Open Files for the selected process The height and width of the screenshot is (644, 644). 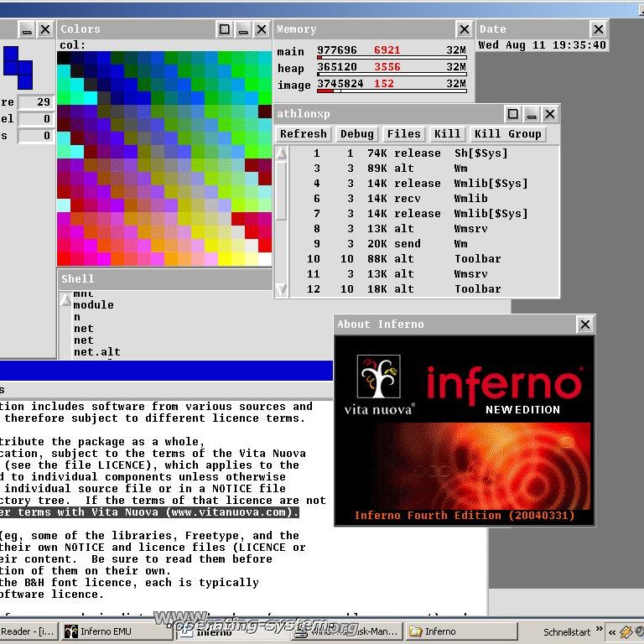tap(403, 134)
